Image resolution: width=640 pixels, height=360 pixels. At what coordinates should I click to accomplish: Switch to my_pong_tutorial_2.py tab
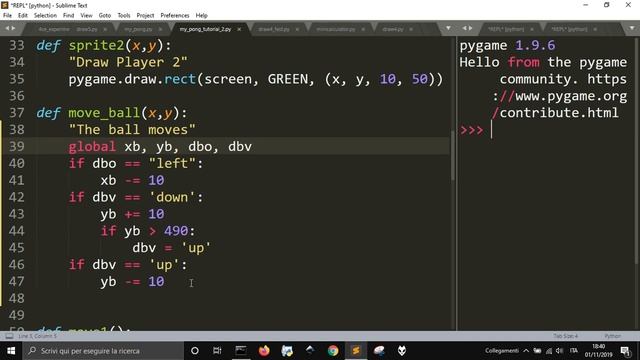point(205,29)
